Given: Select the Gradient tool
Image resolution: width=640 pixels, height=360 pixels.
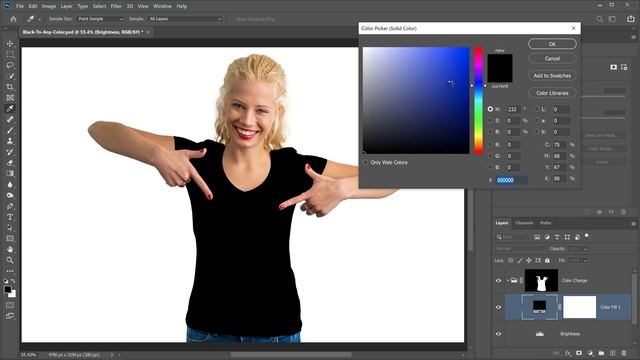Looking at the screenshot, I should click(x=10, y=173).
